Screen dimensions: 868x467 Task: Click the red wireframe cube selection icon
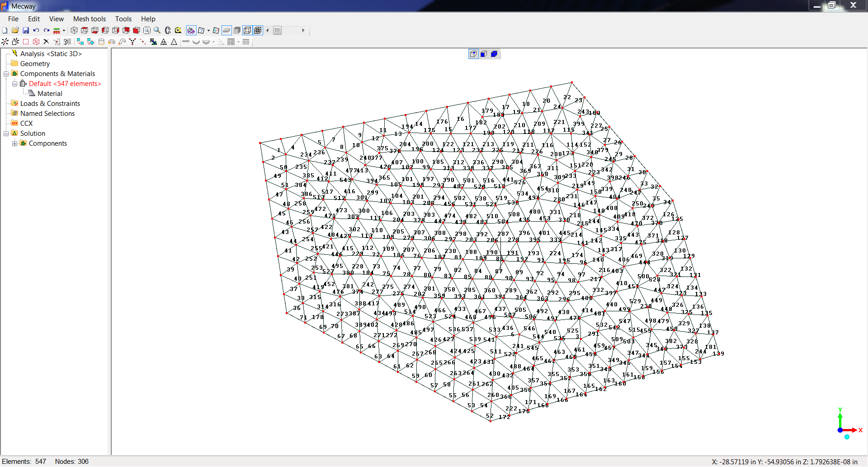click(x=36, y=42)
